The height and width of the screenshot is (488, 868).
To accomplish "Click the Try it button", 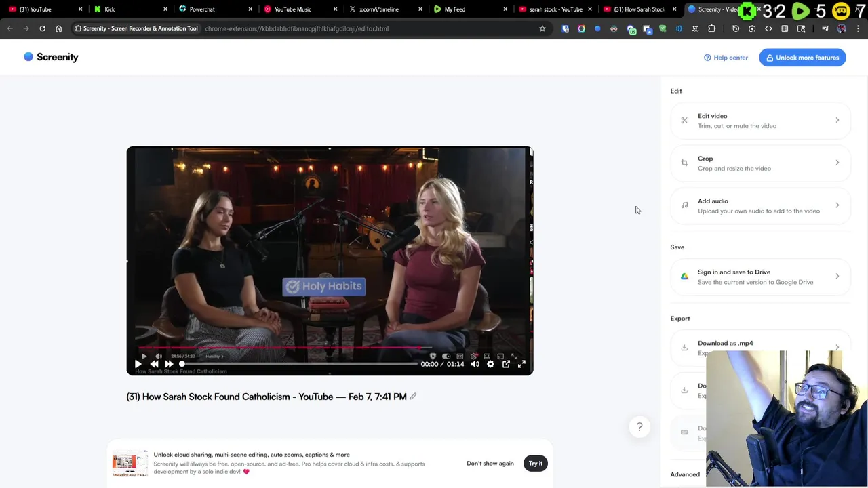I will pyautogui.click(x=536, y=464).
